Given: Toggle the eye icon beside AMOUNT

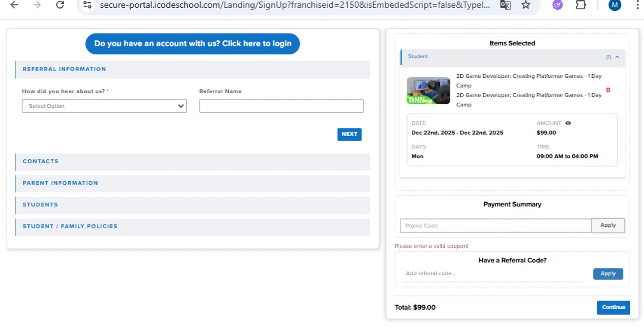Looking at the screenshot, I should (568, 123).
